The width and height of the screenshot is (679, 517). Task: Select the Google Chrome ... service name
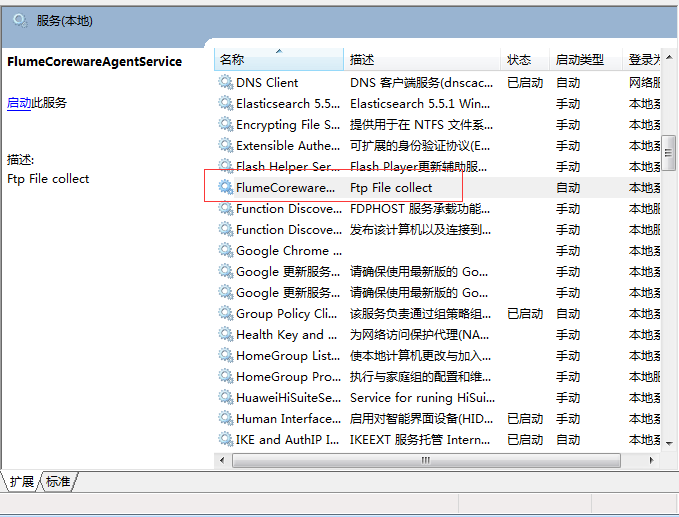289,251
